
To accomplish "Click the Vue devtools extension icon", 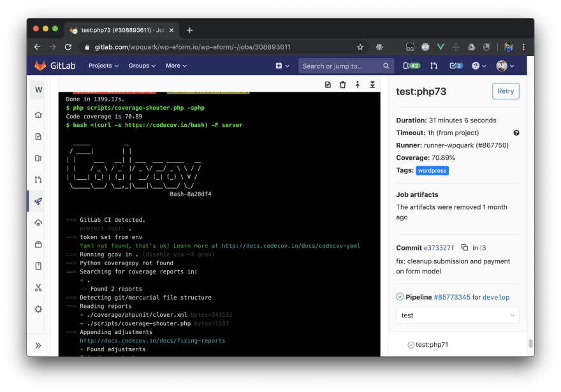I will click(441, 47).
